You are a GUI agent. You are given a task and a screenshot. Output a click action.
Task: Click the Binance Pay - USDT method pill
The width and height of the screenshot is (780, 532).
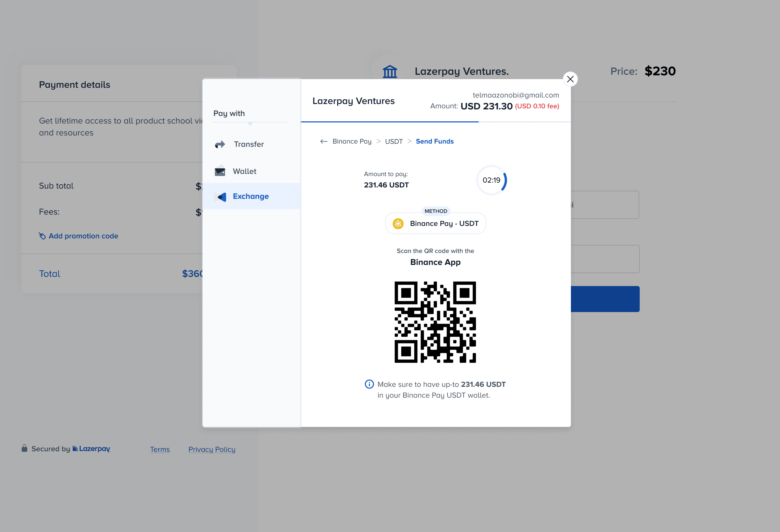(x=435, y=223)
